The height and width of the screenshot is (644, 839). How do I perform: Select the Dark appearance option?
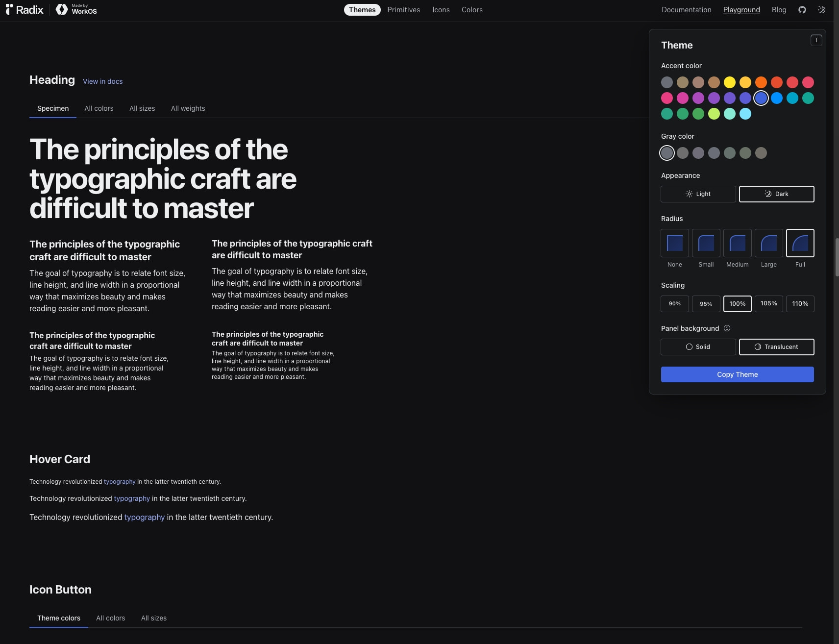pos(776,194)
